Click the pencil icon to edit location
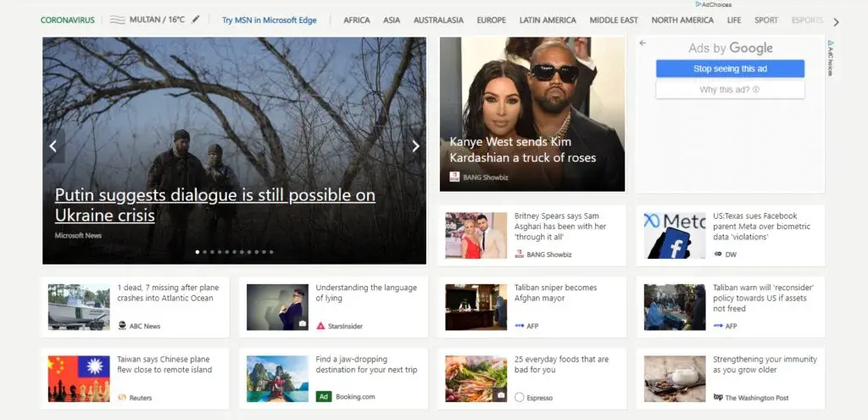The height and width of the screenshot is (420, 868). pyautogui.click(x=196, y=20)
